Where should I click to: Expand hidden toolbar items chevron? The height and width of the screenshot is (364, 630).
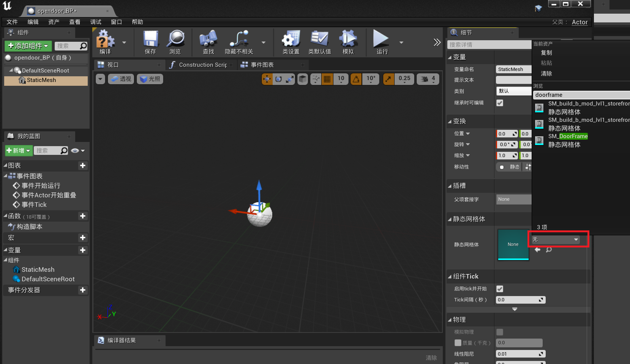[437, 42]
